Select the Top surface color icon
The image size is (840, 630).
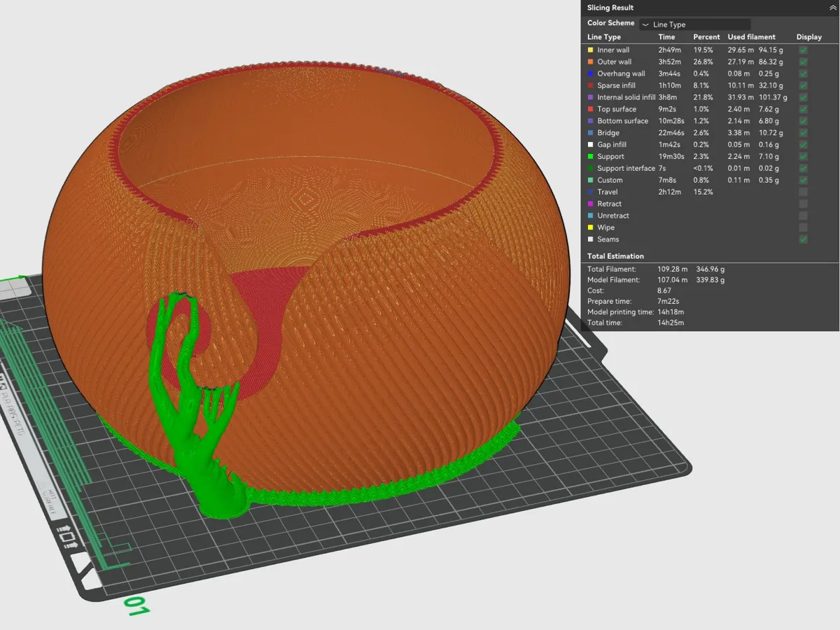(x=590, y=109)
